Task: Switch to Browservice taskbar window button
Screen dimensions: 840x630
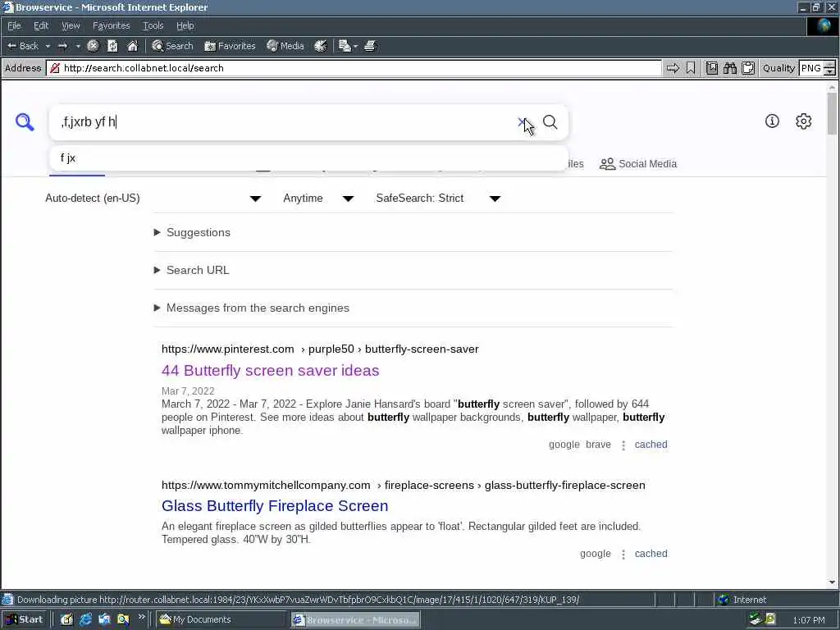Action: pos(356,620)
